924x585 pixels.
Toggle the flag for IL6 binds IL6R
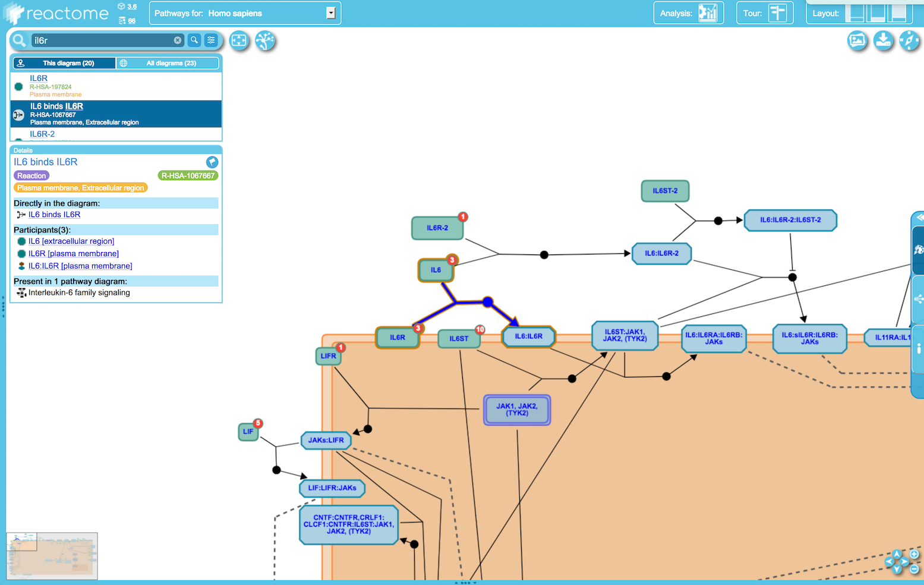tap(212, 162)
